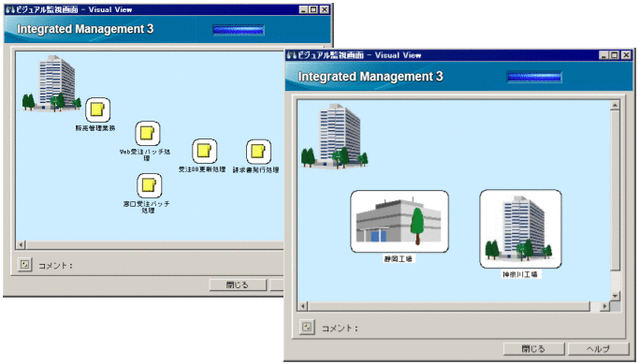Click the 神奈川工場 label text
The image size is (639, 364).
[520, 274]
